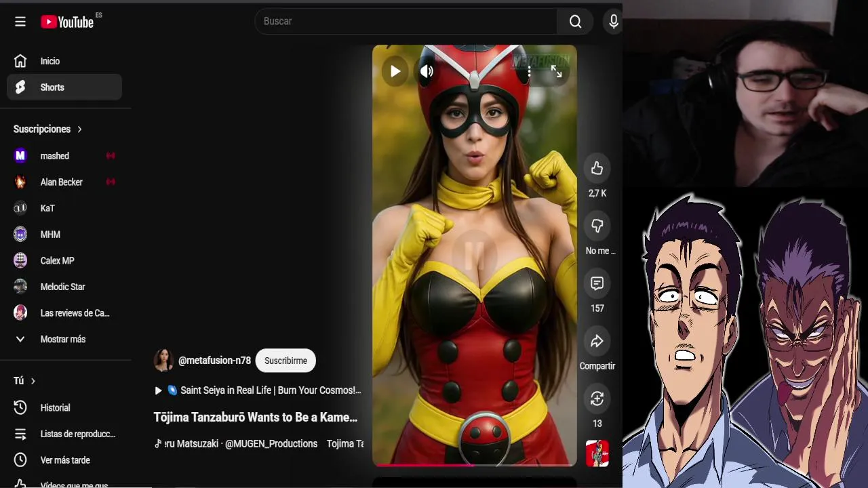Open KaT channel subscription

coord(64,208)
